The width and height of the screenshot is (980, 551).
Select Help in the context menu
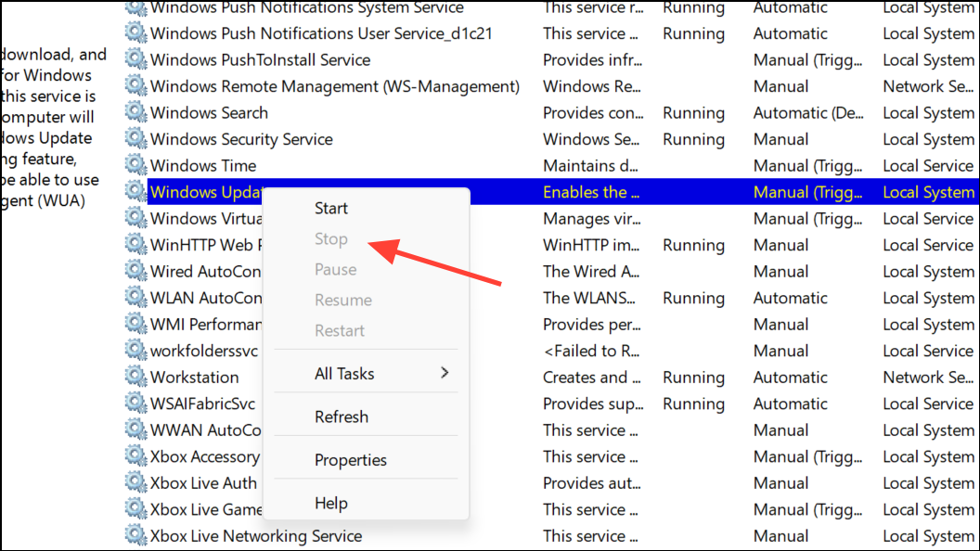330,503
